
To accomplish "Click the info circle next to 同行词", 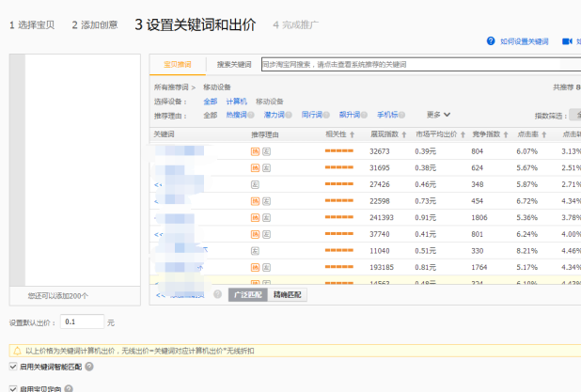I will (x=326, y=115).
